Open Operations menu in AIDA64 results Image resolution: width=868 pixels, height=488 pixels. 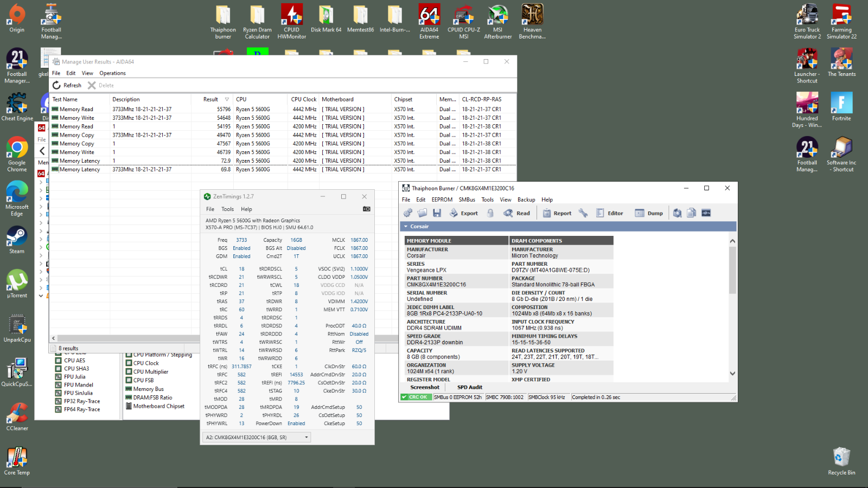[112, 73]
